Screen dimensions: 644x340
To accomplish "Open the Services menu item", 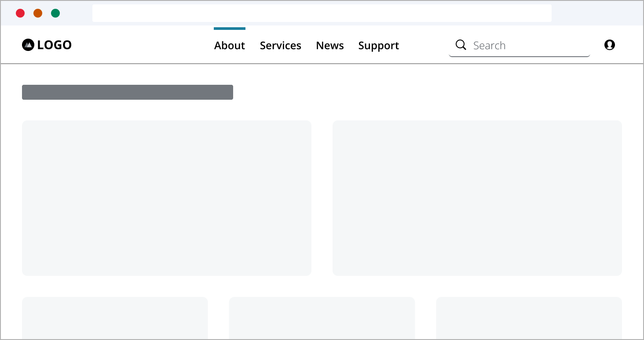I will pyautogui.click(x=281, y=45).
